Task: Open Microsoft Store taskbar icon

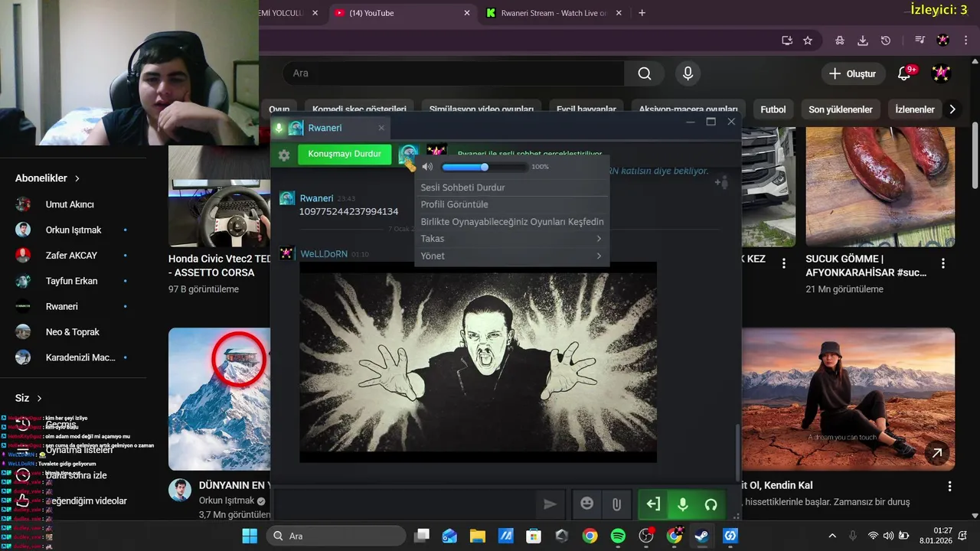Action: pyautogui.click(x=534, y=536)
